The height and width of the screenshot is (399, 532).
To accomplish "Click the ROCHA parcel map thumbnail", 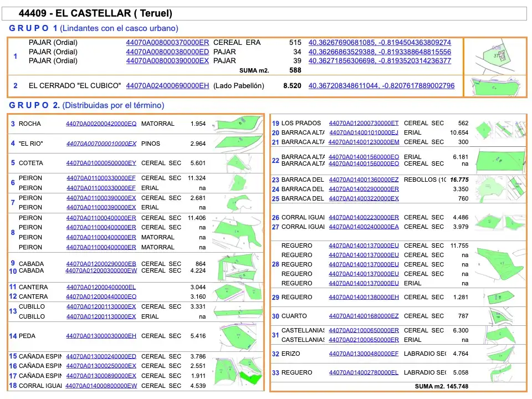I will point(237,124).
